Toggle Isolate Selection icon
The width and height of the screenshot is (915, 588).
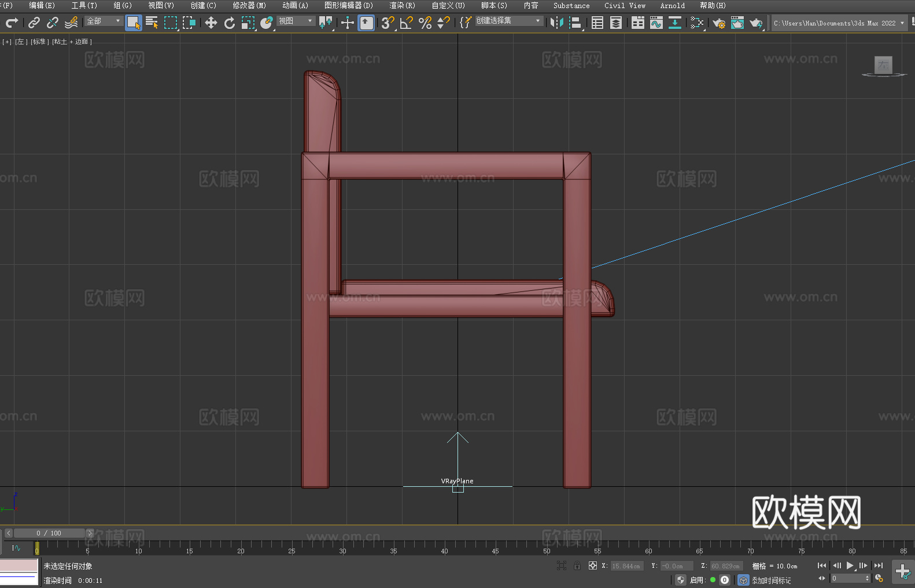[x=562, y=565]
